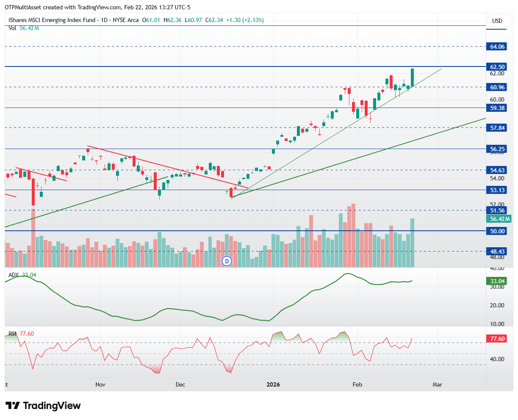Click the 59.38 support level label

(x=497, y=108)
